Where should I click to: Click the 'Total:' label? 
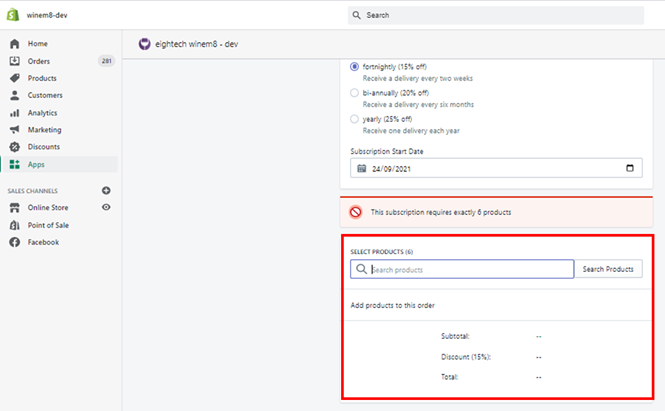point(450,377)
